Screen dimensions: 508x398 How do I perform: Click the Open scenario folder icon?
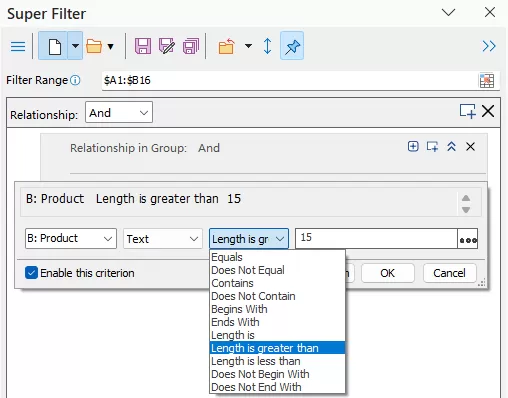[x=94, y=46]
